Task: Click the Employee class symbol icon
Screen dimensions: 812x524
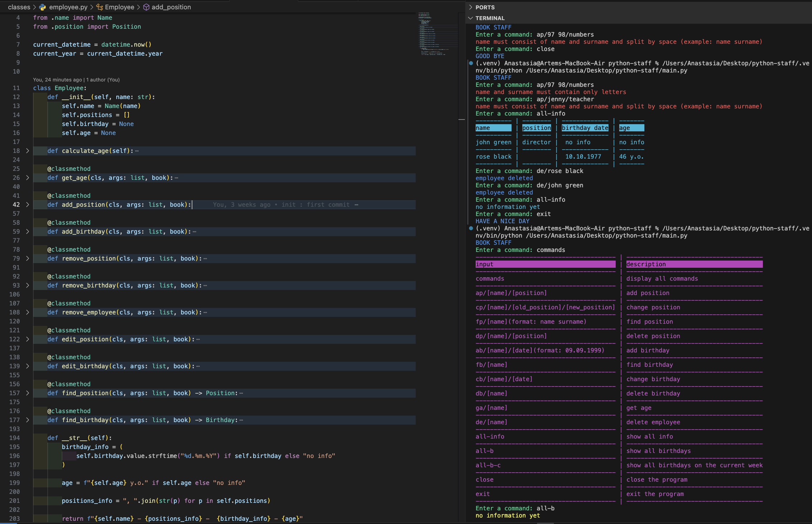Action: [99, 7]
